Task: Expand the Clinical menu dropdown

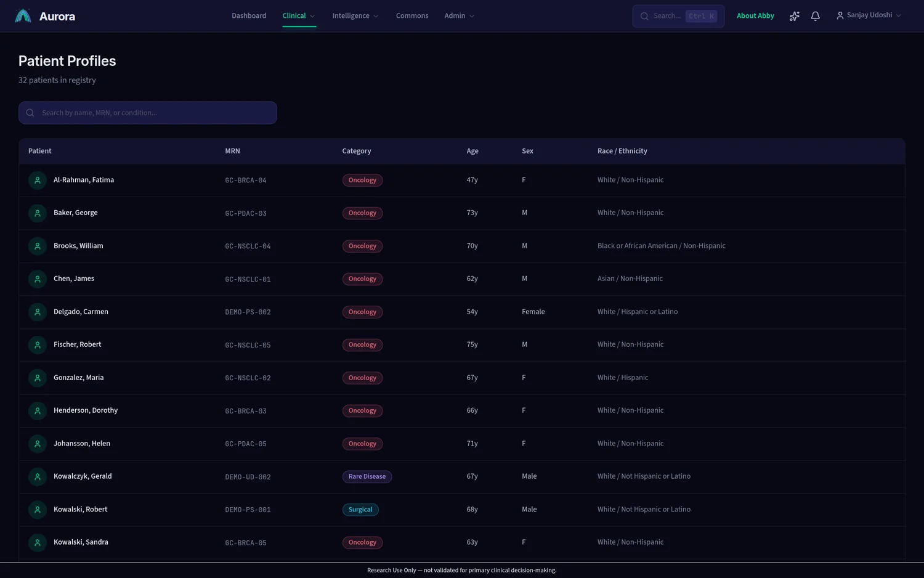Action: pos(299,16)
